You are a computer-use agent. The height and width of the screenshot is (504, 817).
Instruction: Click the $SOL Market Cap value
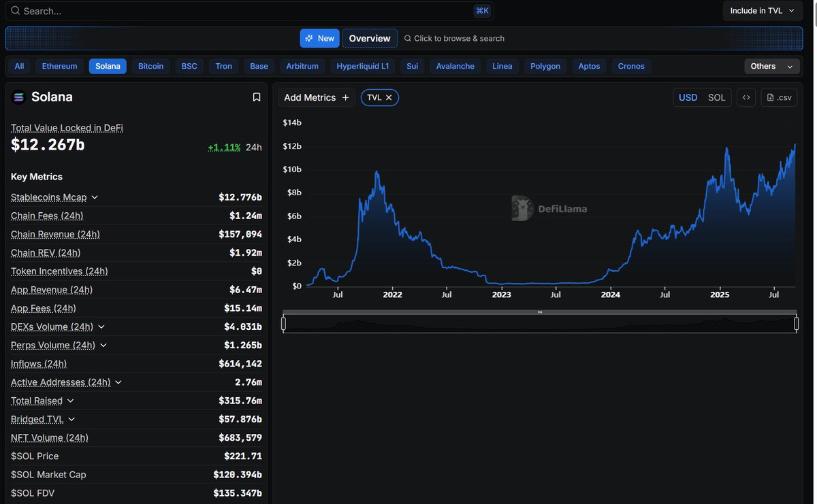[238, 475]
